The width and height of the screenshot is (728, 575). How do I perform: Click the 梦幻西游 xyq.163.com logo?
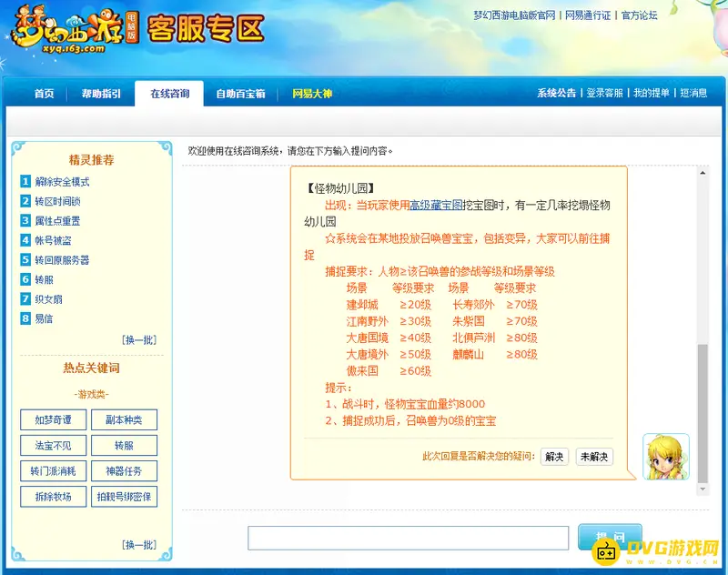(76, 30)
